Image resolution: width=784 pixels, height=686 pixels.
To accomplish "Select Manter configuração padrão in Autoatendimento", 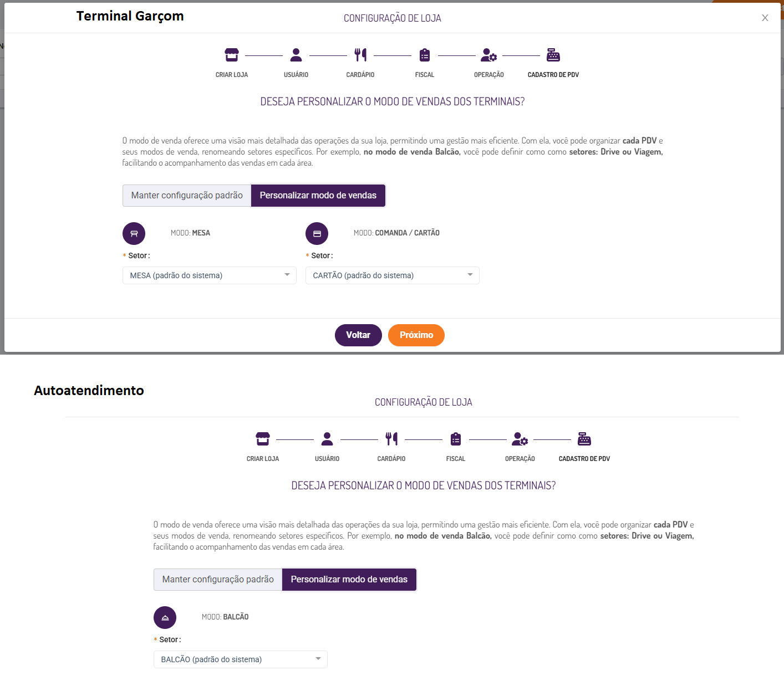I will (x=218, y=580).
